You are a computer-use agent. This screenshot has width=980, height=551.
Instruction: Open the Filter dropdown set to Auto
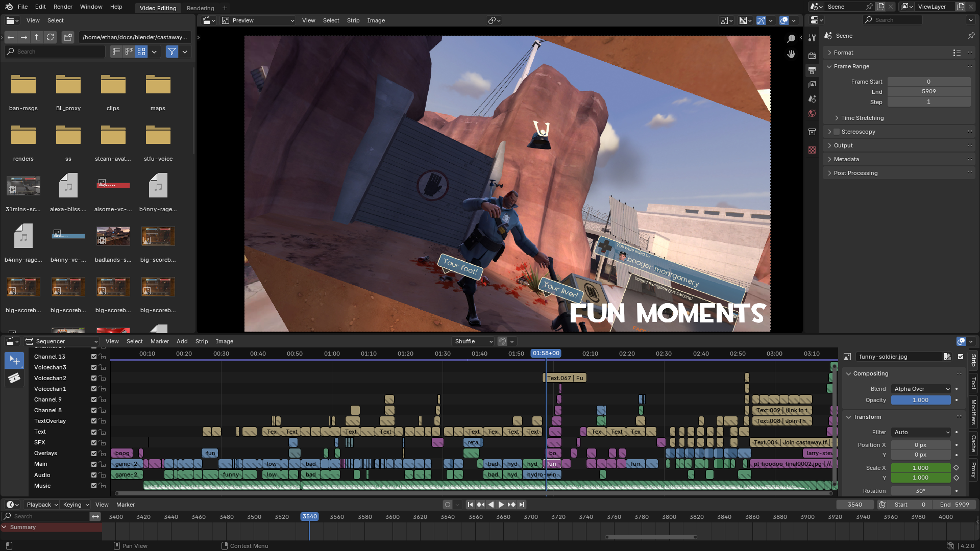point(921,432)
